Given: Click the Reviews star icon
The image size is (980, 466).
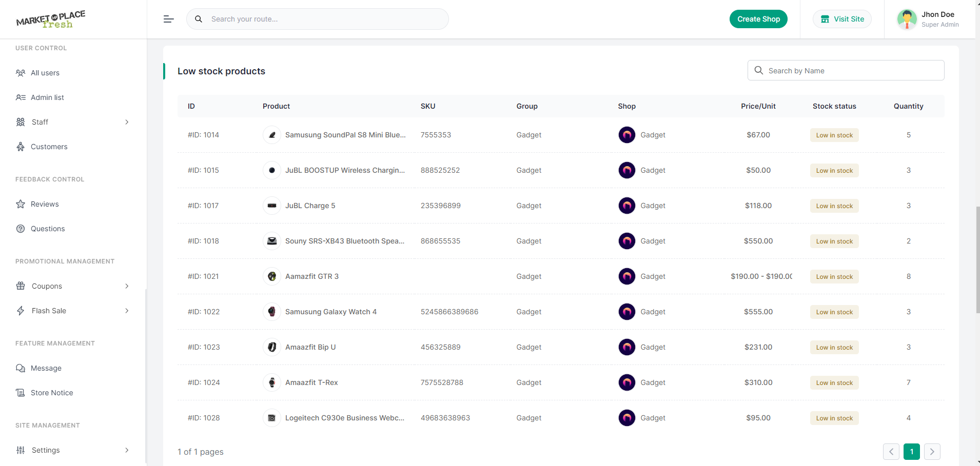Looking at the screenshot, I should point(21,204).
